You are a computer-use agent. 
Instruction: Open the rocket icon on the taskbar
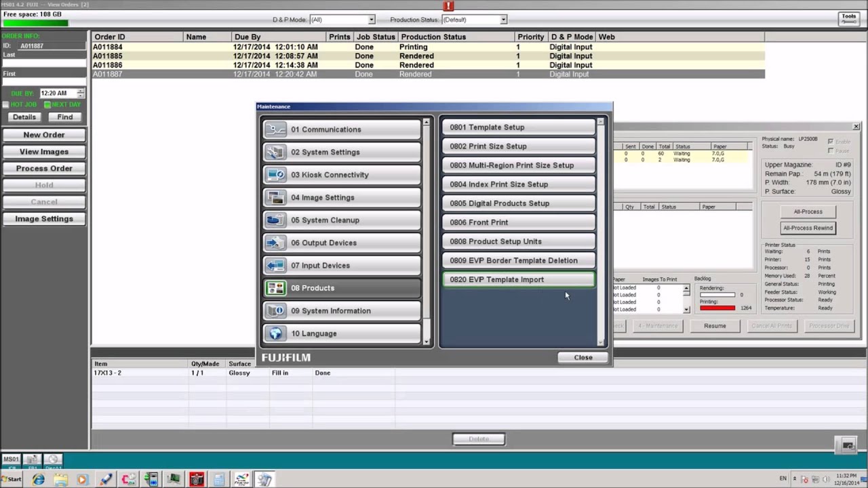tap(106, 480)
